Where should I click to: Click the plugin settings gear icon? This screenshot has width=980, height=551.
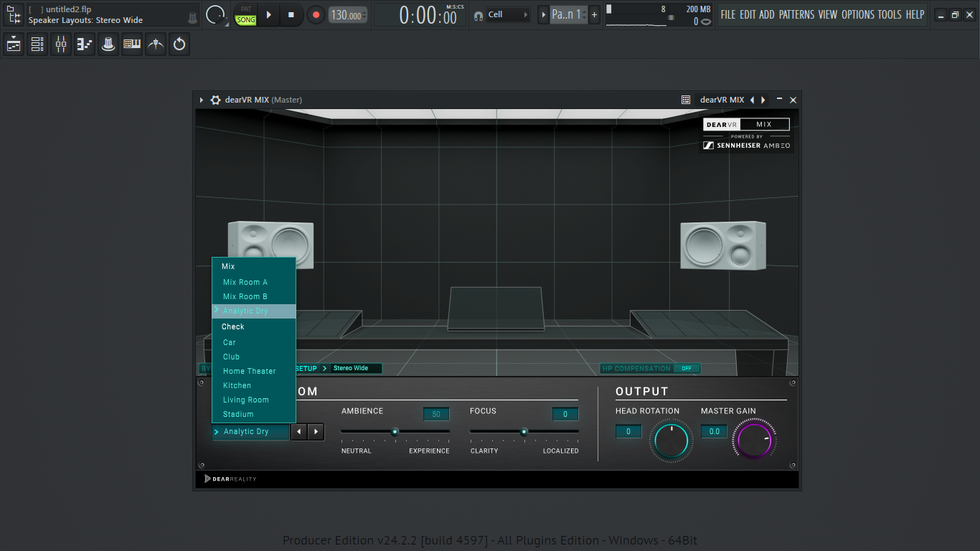tap(215, 100)
